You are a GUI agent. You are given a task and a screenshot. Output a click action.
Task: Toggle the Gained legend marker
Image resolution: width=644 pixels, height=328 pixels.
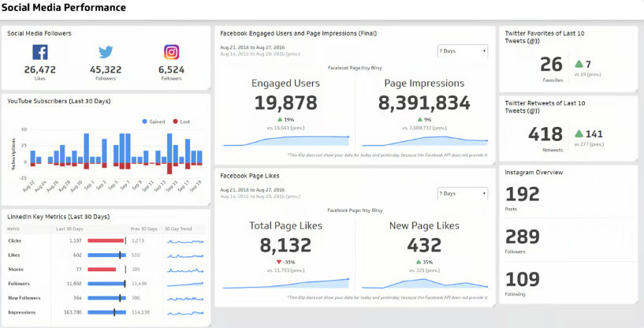pos(144,121)
